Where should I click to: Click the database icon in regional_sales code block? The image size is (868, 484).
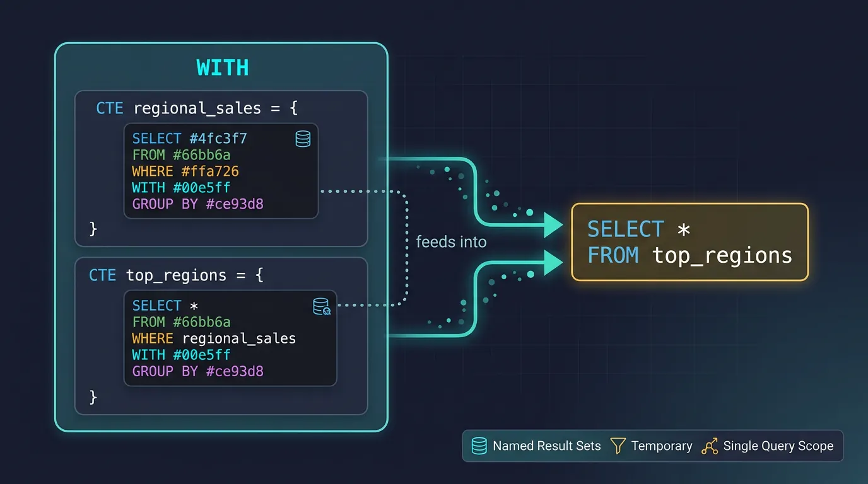[303, 139]
